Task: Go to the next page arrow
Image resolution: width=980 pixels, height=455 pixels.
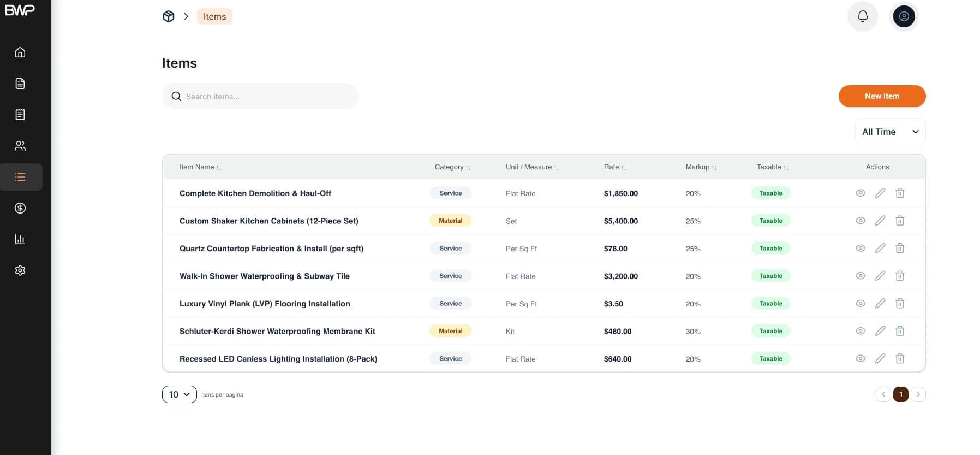Action: (x=918, y=394)
